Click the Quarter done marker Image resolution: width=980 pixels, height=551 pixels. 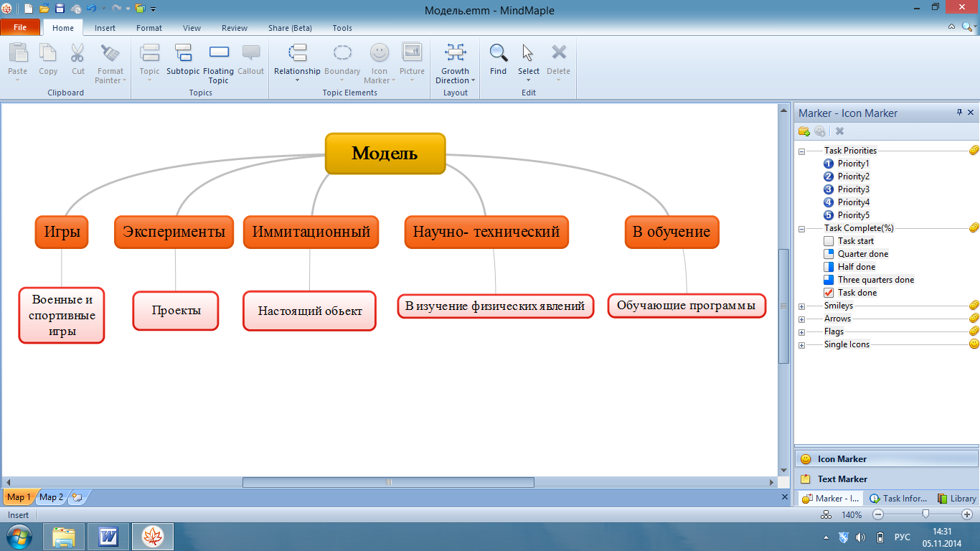[829, 254]
